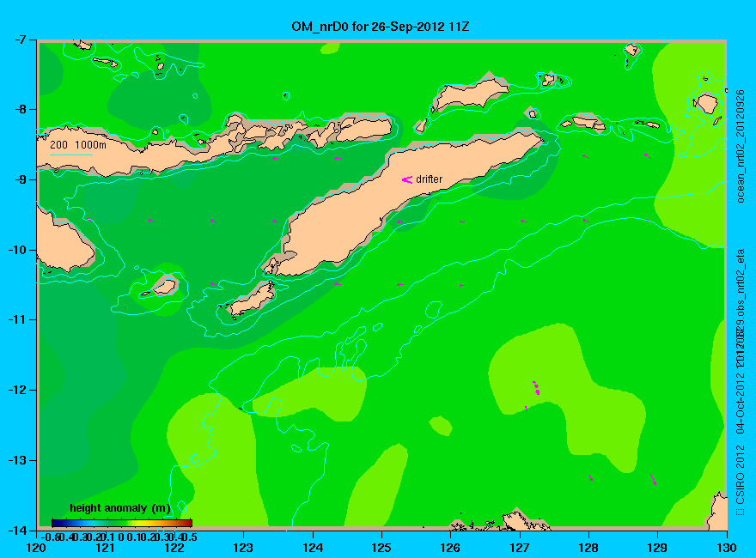Click the magenta drifter arrow marker

tap(407, 179)
